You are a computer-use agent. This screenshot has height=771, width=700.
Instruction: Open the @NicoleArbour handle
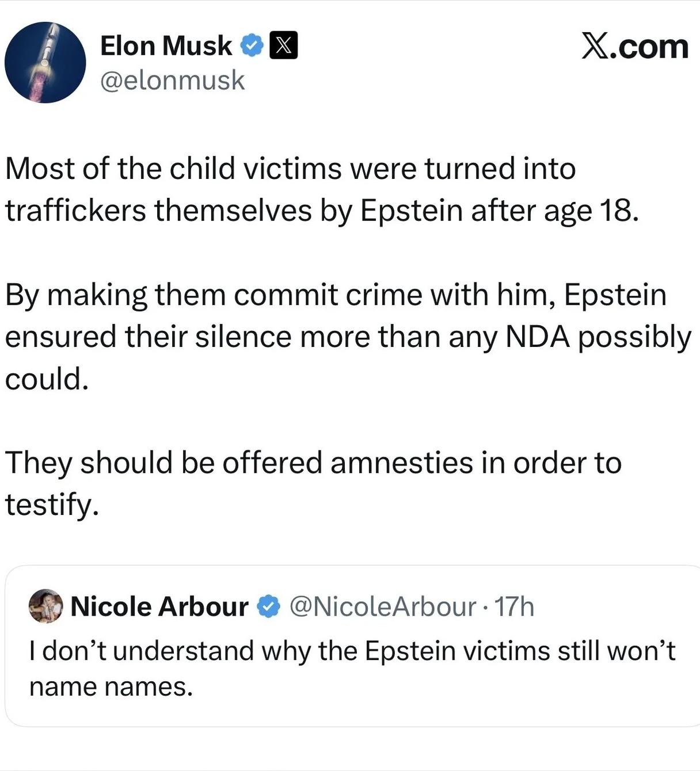point(383,606)
